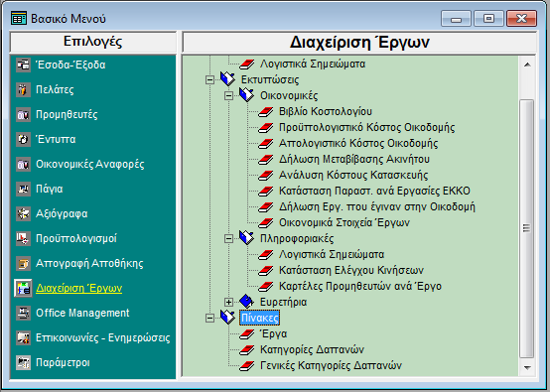Open the Πάγια option label

tap(49, 189)
